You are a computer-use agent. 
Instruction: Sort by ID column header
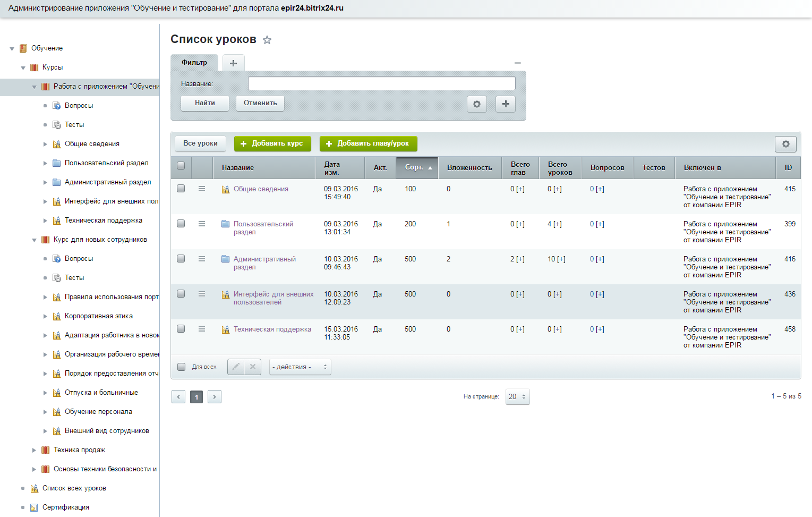pyautogui.click(x=788, y=167)
